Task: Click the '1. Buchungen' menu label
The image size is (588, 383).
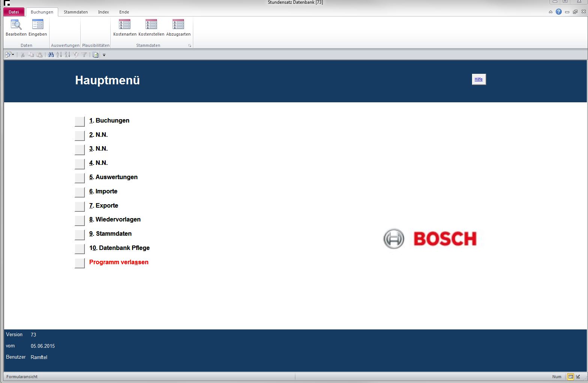Action: tap(109, 121)
